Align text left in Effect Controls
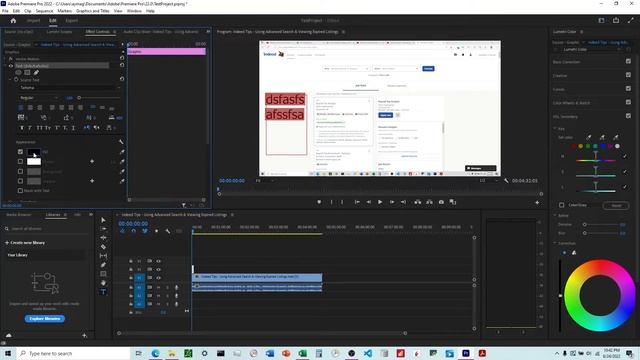Viewport: 640px width, 360px height. 21,108
